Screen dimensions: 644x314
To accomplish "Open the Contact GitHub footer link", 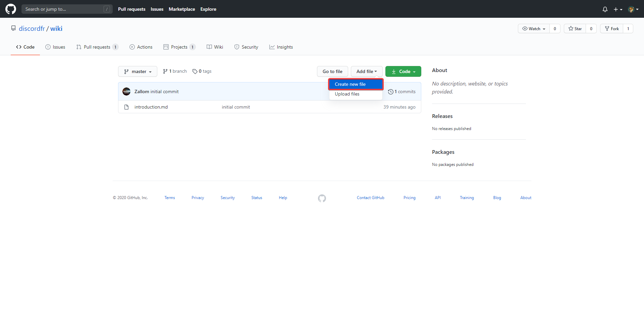I will click(371, 198).
